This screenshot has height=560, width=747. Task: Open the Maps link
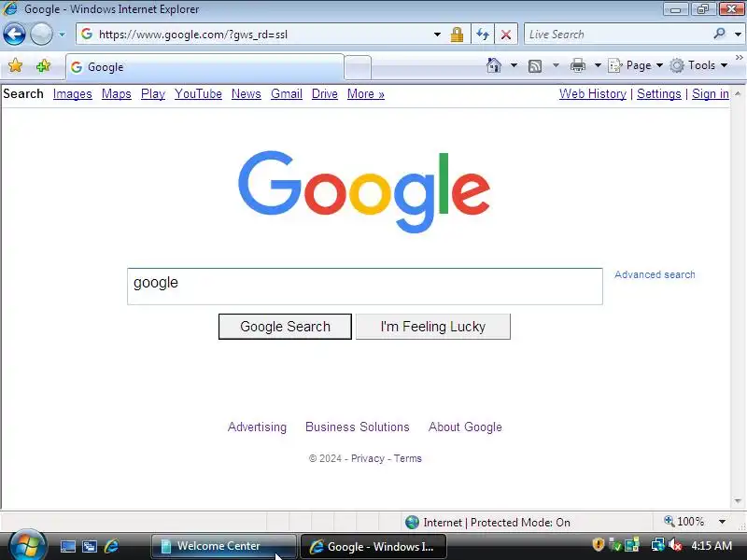point(116,94)
